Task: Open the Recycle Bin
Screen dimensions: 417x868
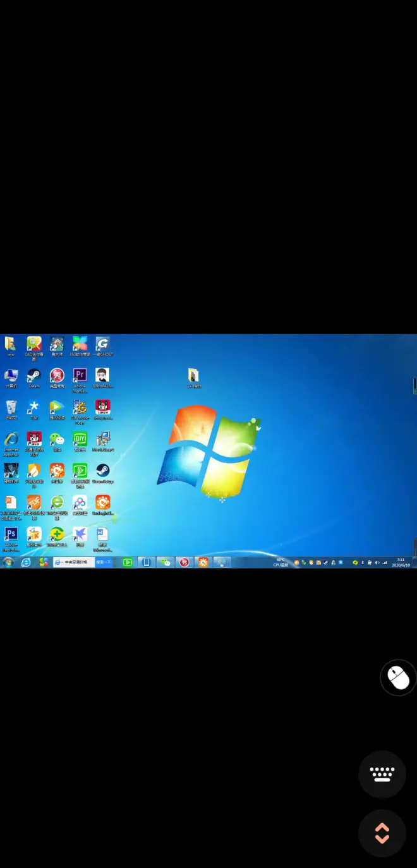Action: pyautogui.click(x=11, y=409)
